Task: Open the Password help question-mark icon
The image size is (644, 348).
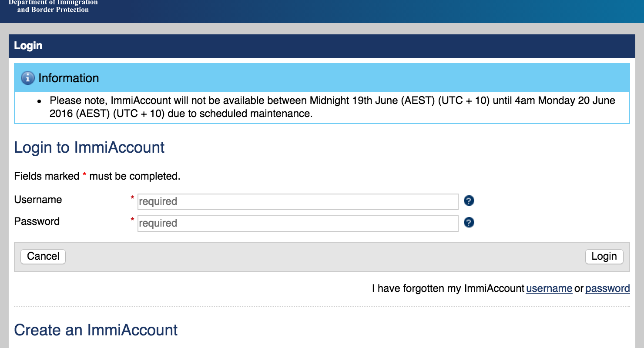Action: [469, 223]
